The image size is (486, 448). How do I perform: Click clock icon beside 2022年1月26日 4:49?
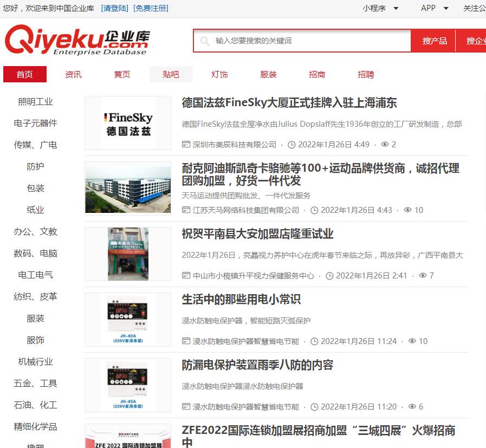(x=291, y=145)
